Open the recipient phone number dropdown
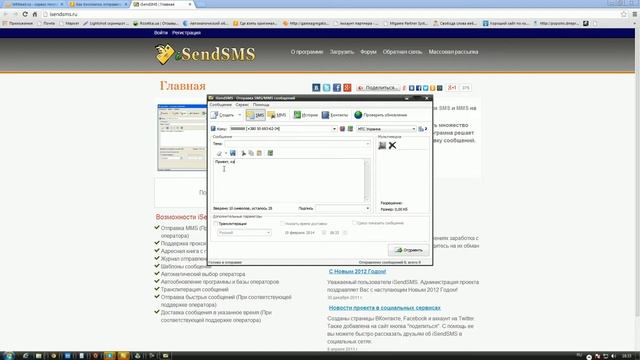Image resolution: width=640 pixels, height=360 pixels. (x=334, y=129)
